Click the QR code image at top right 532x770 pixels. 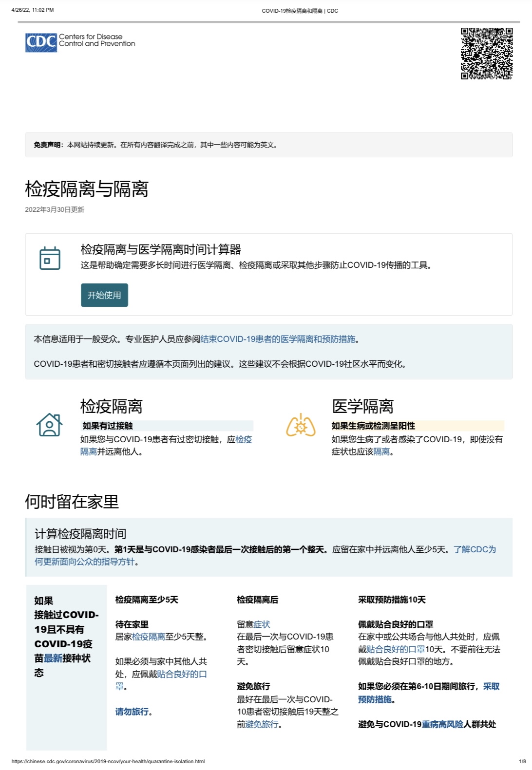point(486,53)
